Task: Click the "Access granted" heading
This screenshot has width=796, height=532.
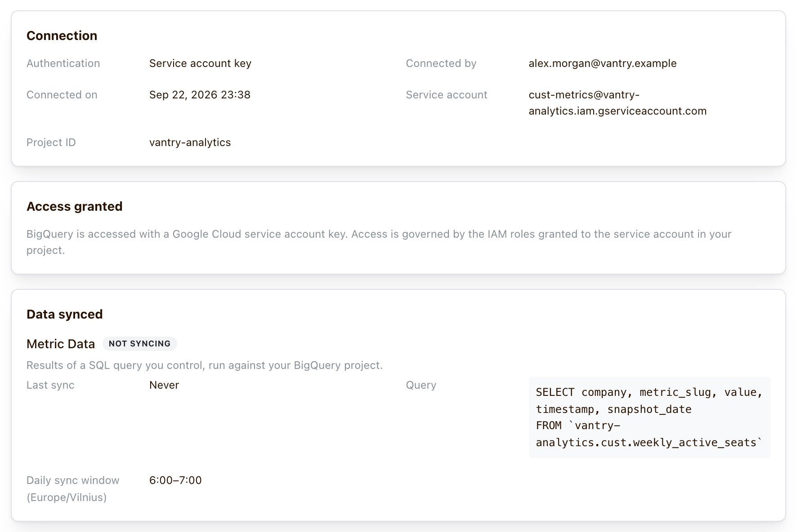Action: 74,206
